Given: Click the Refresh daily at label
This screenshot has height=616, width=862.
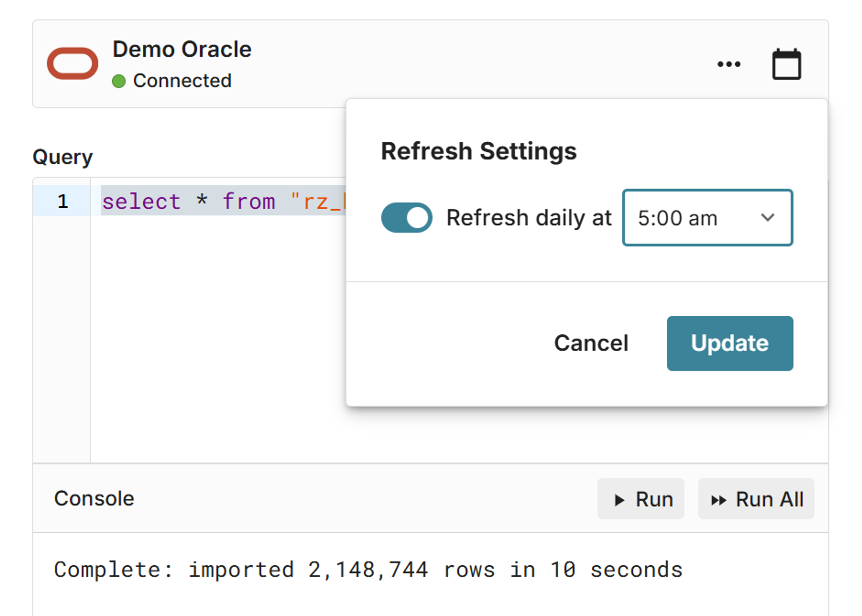Looking at the screenshot, I should [529, 218].
